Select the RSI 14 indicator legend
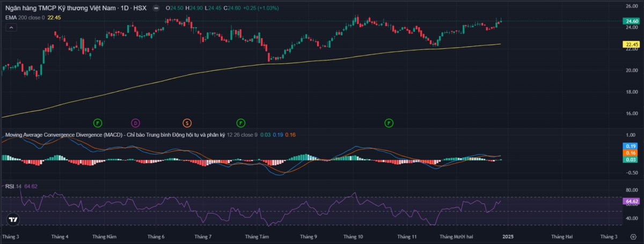644x244 pixels. tap(13, 186)
